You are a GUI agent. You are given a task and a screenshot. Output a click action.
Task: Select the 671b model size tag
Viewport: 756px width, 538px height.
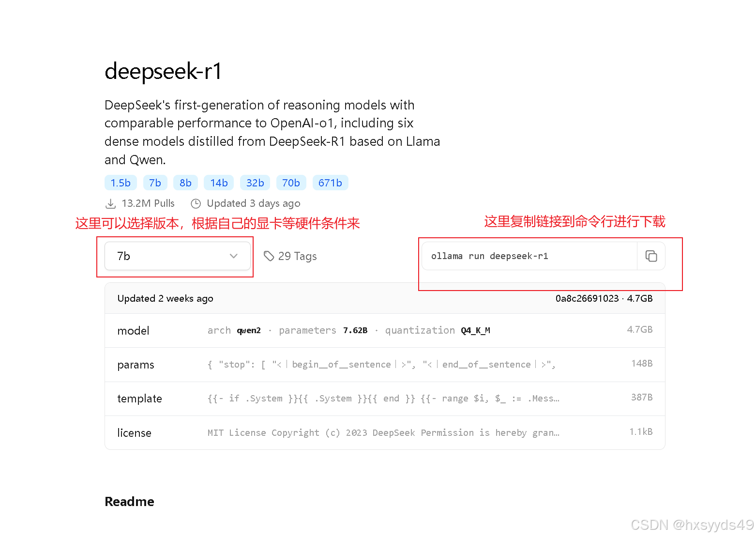(330, 183)
